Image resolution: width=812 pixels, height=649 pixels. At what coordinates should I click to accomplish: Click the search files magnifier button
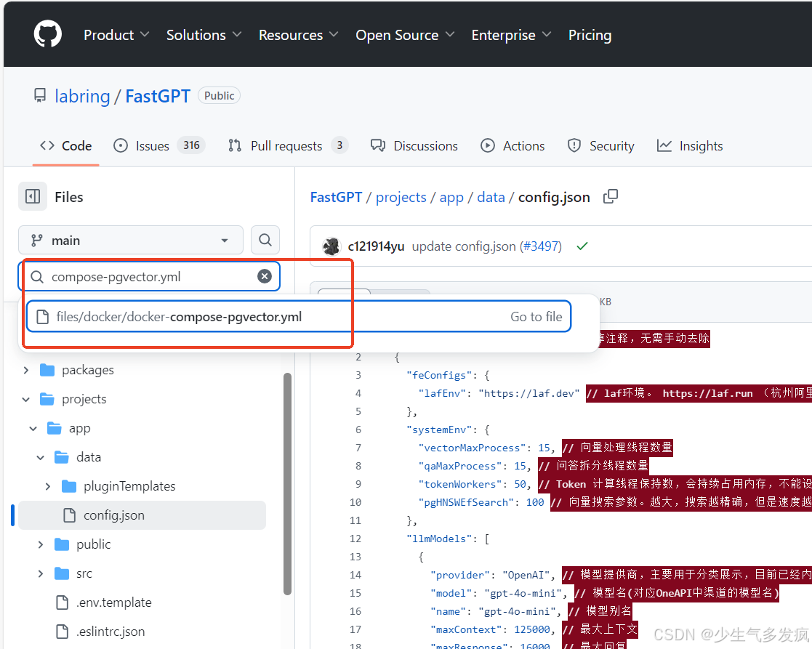[x=265, y=240]
